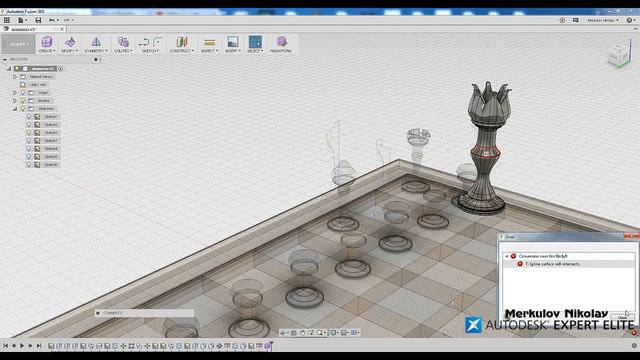The image size is (640, 360).
Task: Open the CONSTRUCT dropdown menu
Action: [182, 51]
